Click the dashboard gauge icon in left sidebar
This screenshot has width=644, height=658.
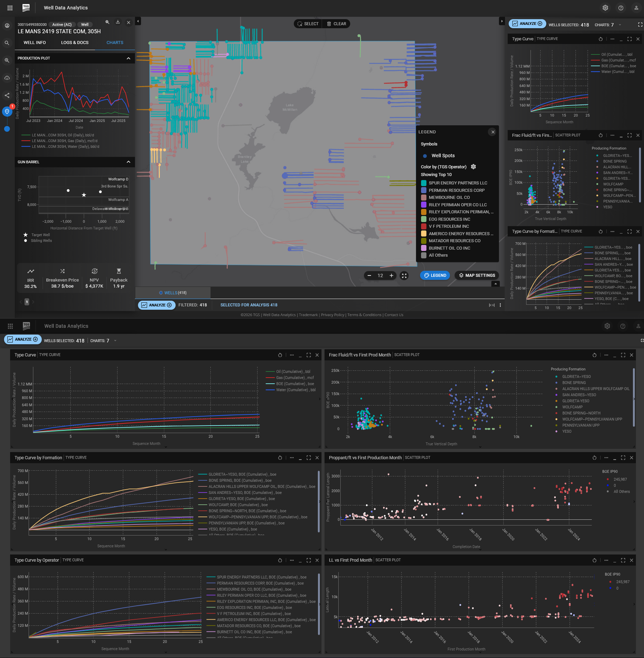click(x=7, y=25)
